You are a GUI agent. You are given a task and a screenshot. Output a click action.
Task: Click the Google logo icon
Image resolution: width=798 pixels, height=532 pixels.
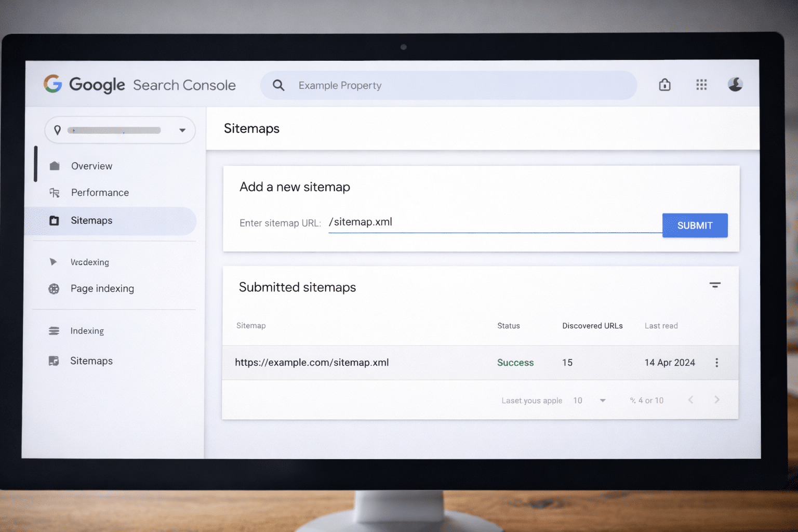(53, 84)
